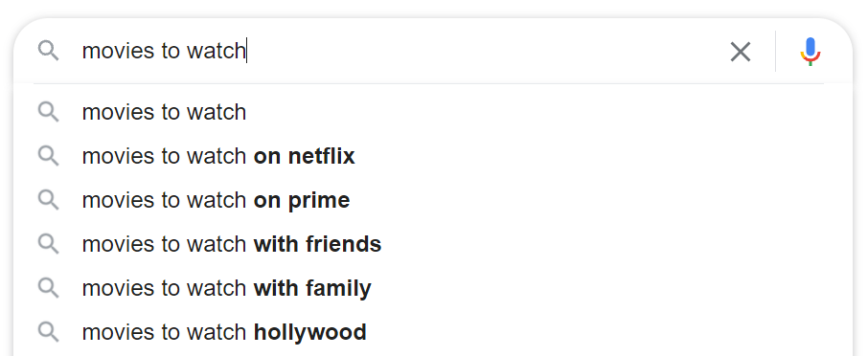Viewport: 868px width, 356px height.
Task: Choose "movies to watch on prime" suggestion
Action: (x=433, y=200)
